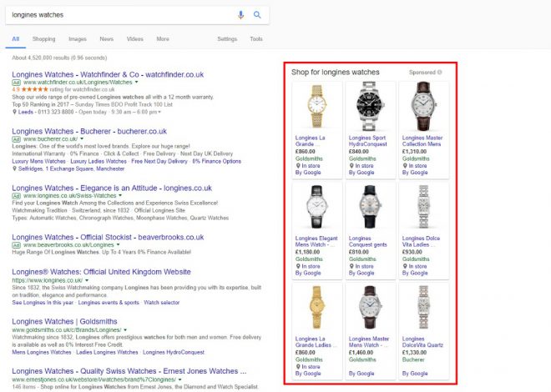Image resolution: width=551 pixels, height=392 pixels.
Task: Open the More menu
Action: [x=163, y=39]
